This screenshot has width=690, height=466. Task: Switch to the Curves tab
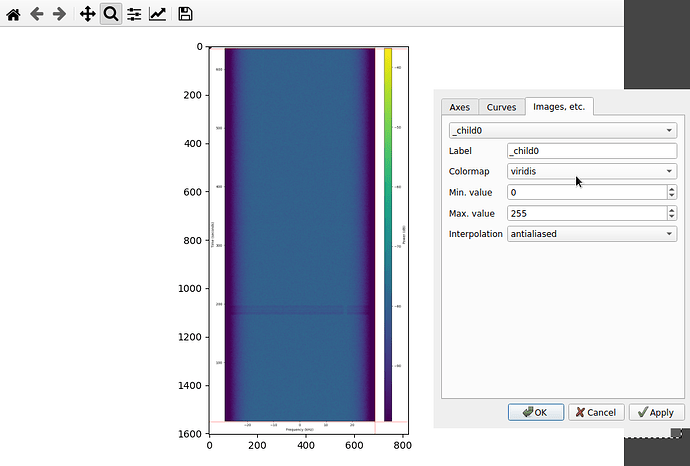(501, 107)
